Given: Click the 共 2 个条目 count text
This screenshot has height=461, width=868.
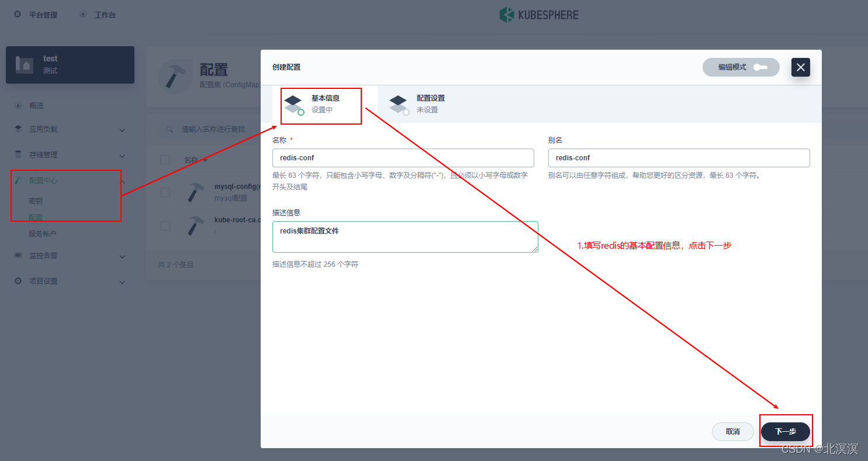Looking at the screenshot, I should click(x=175, y=265).
